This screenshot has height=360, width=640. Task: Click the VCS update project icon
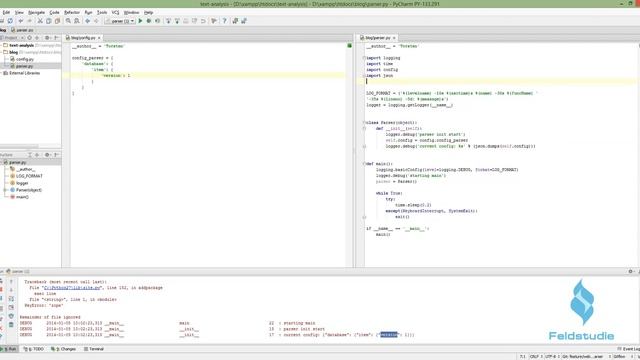(168, 21)
